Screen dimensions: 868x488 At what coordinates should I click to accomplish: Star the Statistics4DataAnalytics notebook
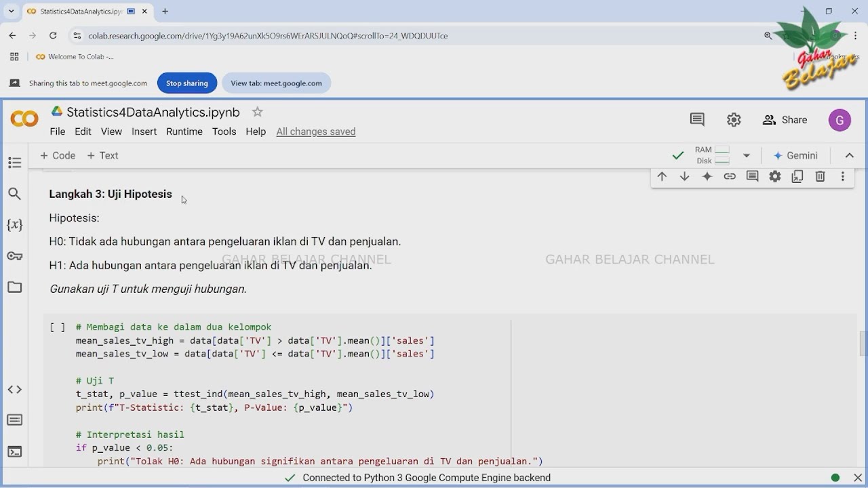tap(257, 112)
